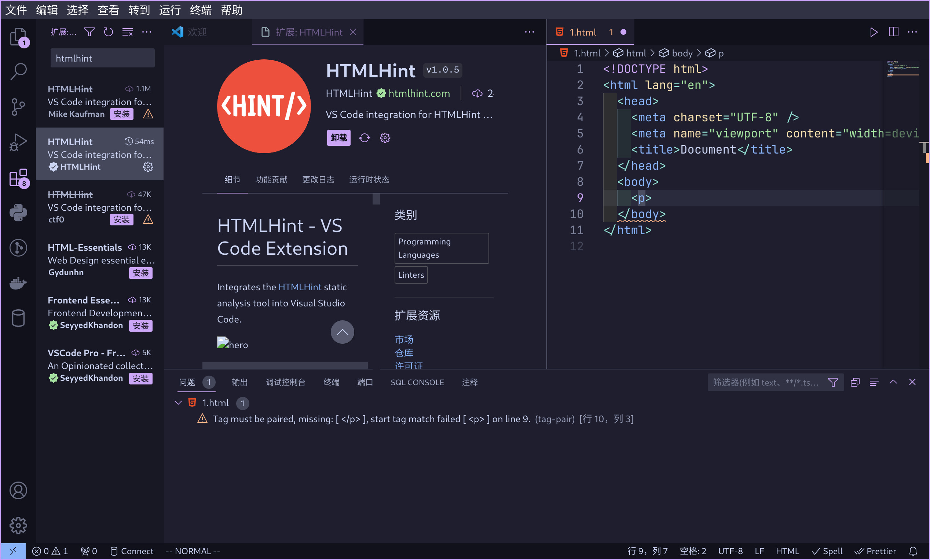
Task: Switch to the 更改日志 tab
Action: coord(318,180)
